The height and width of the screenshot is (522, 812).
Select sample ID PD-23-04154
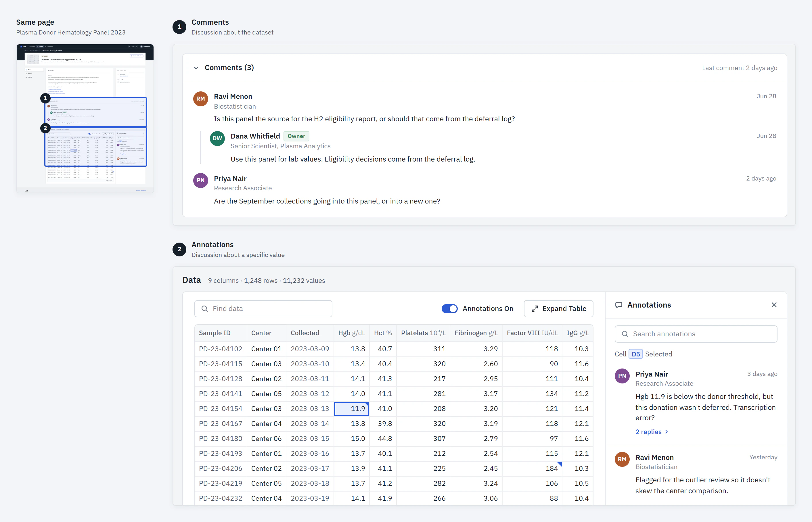(x=220, y=408)
